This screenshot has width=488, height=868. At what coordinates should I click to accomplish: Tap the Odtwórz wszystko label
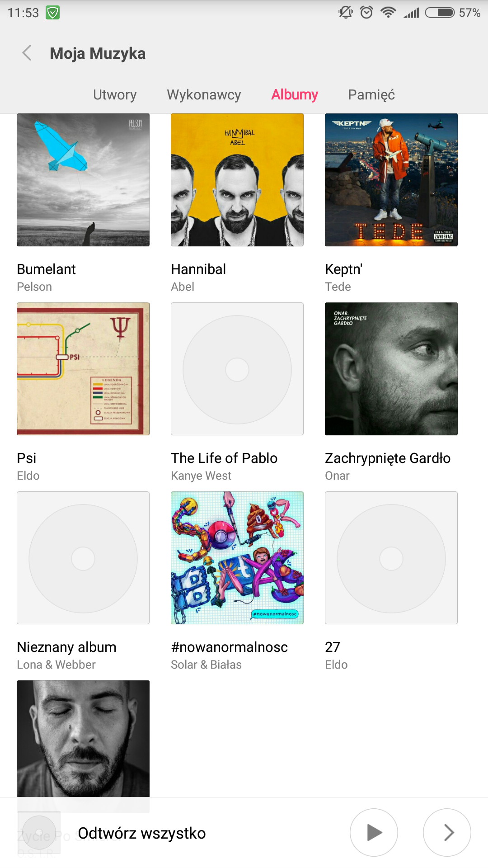(x=142, y=833)
